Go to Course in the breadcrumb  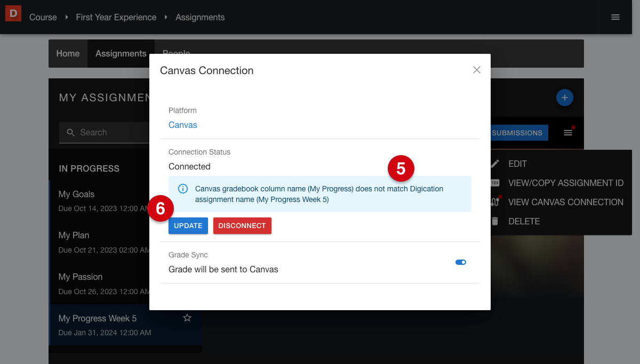[43, 17]
